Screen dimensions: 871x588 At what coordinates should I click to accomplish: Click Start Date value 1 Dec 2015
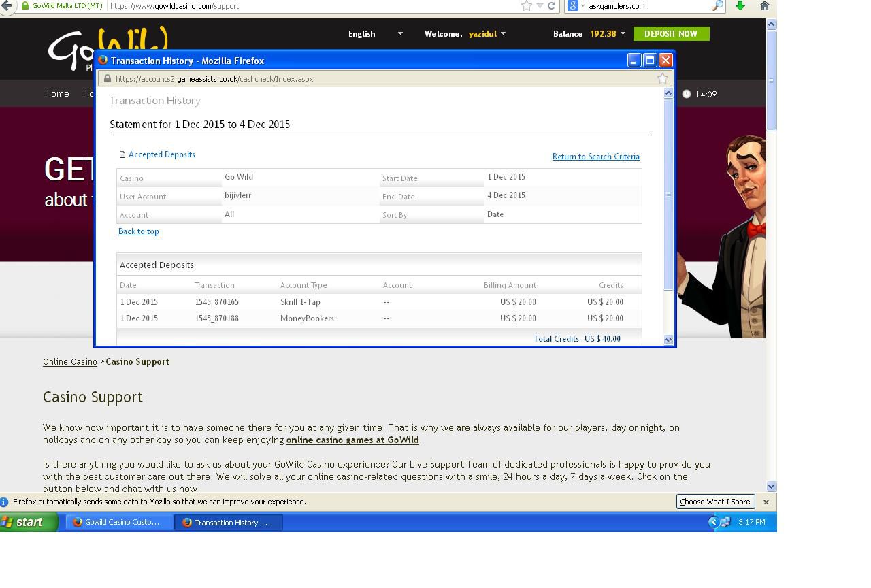coord(506,177)
